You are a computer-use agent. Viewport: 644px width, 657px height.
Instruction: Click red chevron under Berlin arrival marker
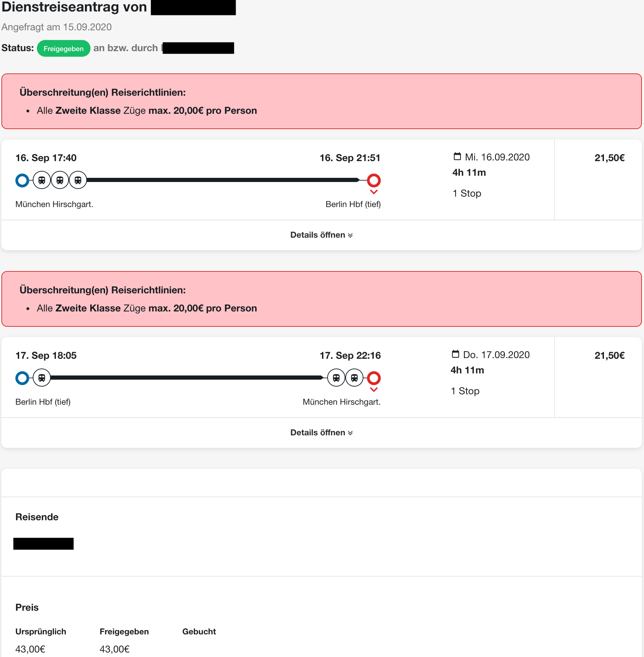tap(374, 192)
